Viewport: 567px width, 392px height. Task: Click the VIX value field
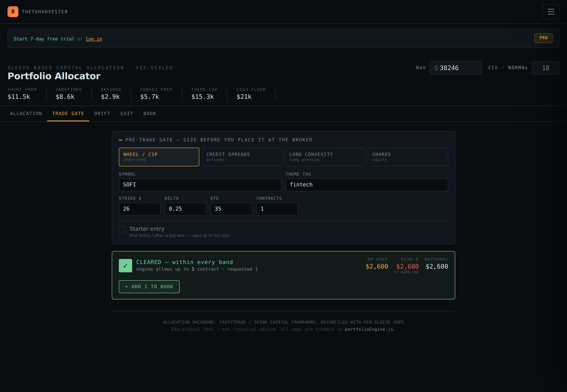click(546, 68)
